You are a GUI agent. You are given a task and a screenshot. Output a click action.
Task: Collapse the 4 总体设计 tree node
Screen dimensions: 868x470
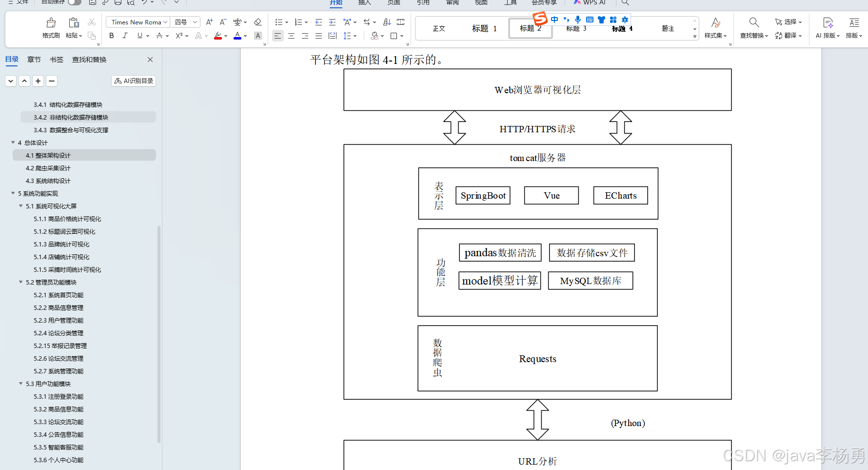click(x=13, y=143)
